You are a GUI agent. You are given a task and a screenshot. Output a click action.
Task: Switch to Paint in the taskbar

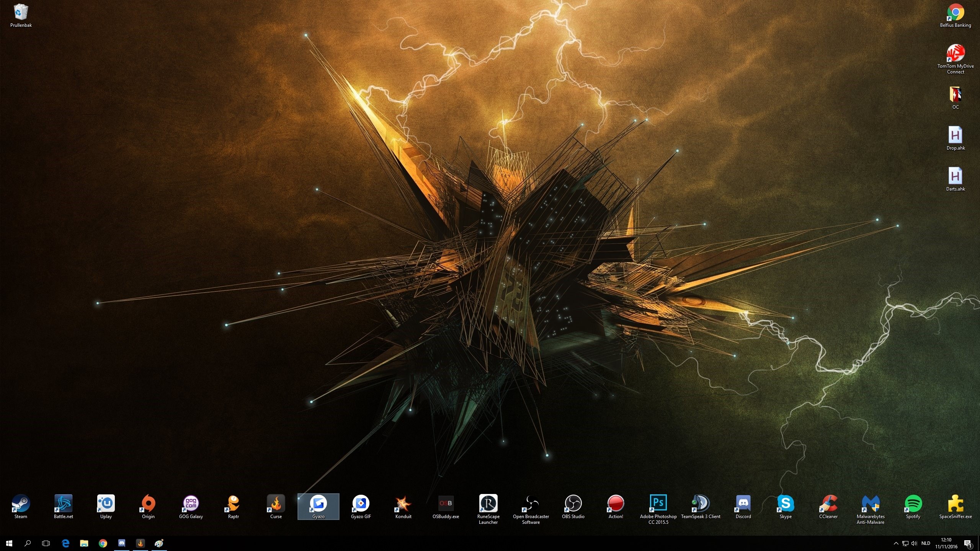pos(159,543)
